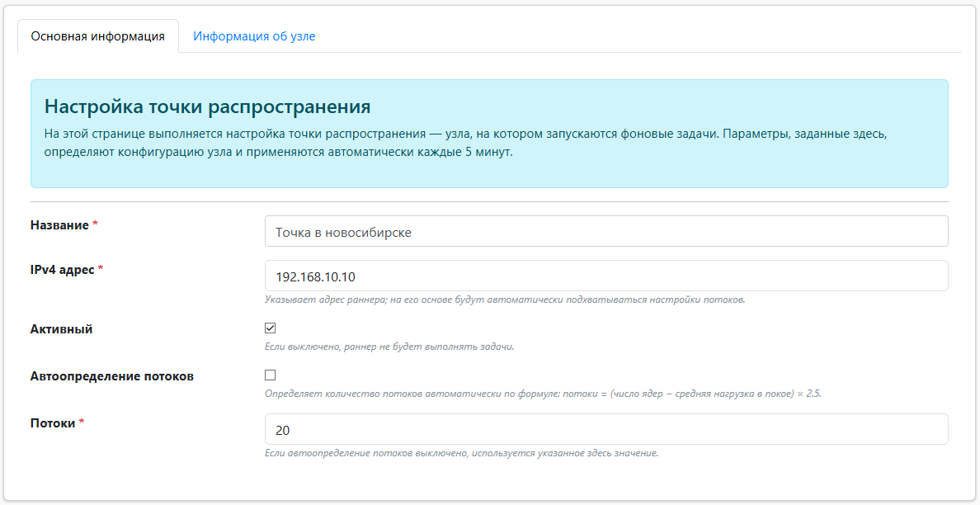980x505 pixels.
Task: Click the 'Настройка точки распространения' heading
Action: coord(207,106)
